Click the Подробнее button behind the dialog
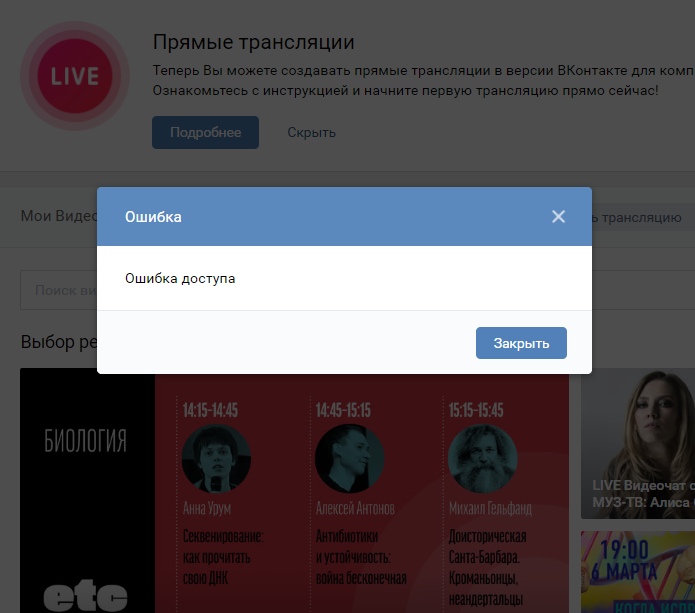 tap(205, 132)
